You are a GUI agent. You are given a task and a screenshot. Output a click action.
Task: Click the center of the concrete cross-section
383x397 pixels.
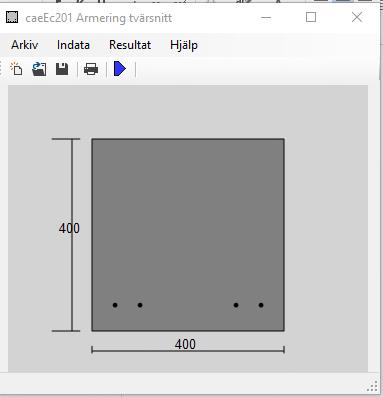pyautogui.click(x=188, y=235)
